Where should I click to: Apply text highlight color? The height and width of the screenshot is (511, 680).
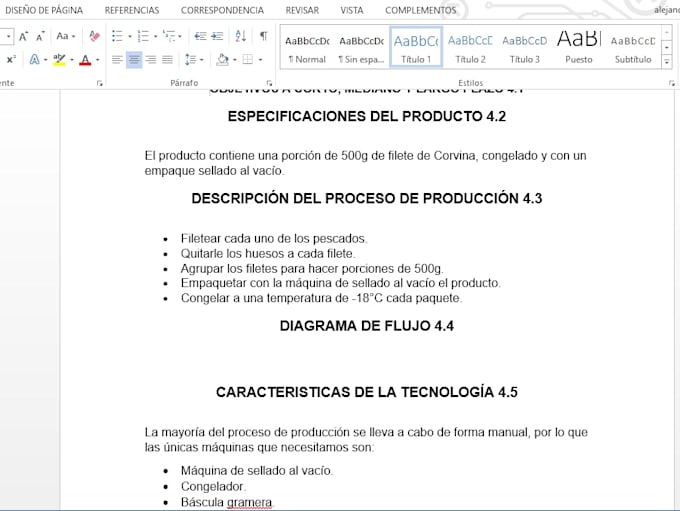click(x=59, y=59)
